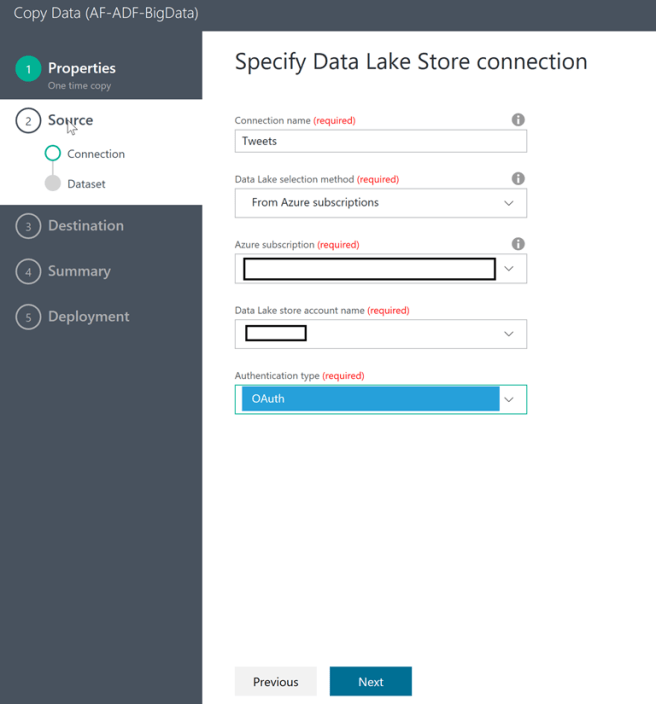Click the step 5 Deployment circle icon
Image resolution: width=656 pixels, height=704 pixels.
pyautogui.click(x=28, y=317)
